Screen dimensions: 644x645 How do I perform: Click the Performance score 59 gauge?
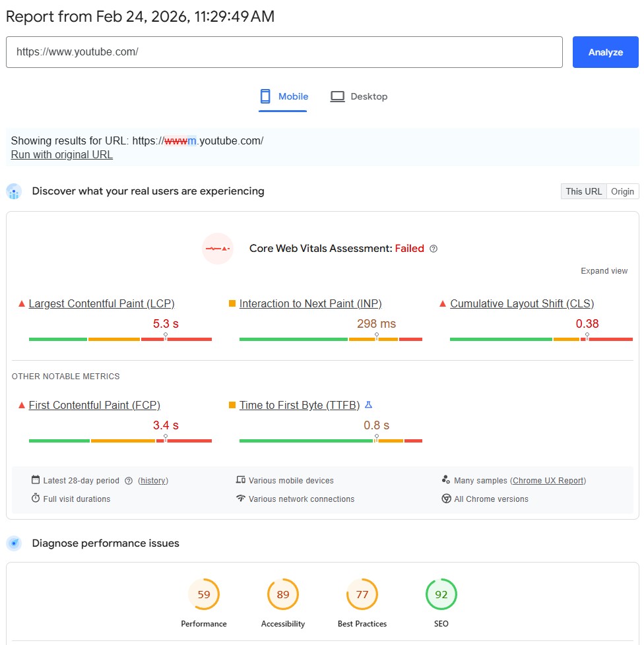[x=204, y=595]
